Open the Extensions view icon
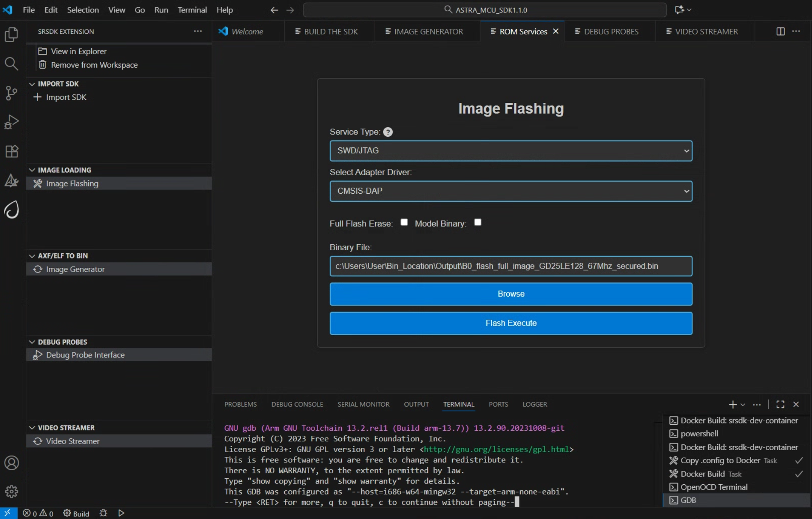Viewport: 812px width, 519px height. pyautogui.click(x=12, y=151)
